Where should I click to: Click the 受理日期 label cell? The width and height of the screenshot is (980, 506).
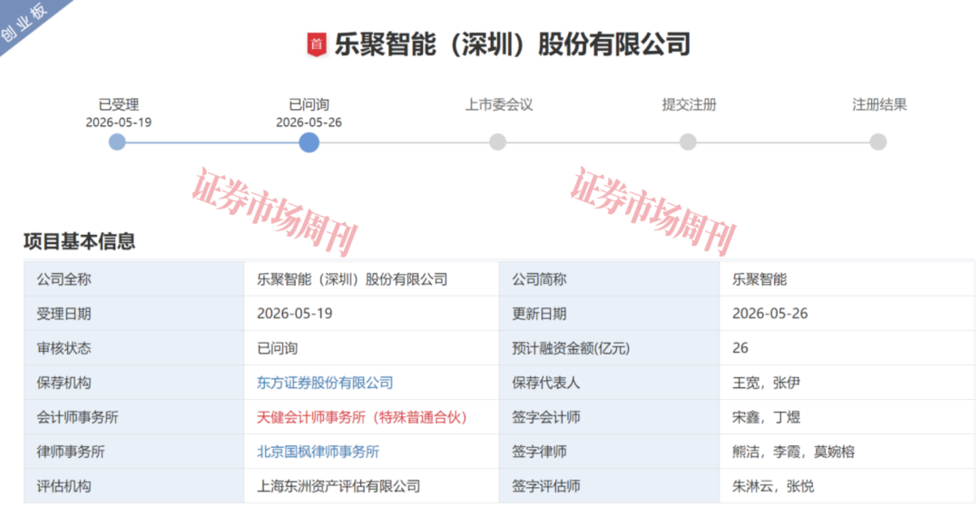pos(133,314)
